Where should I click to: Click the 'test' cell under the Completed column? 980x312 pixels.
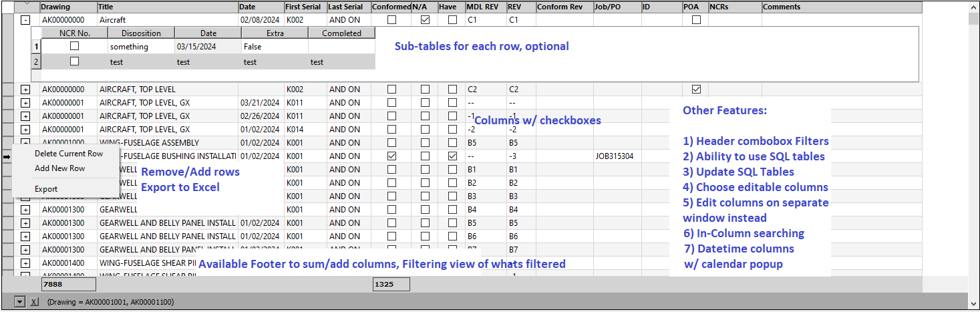tap(341, 61)
